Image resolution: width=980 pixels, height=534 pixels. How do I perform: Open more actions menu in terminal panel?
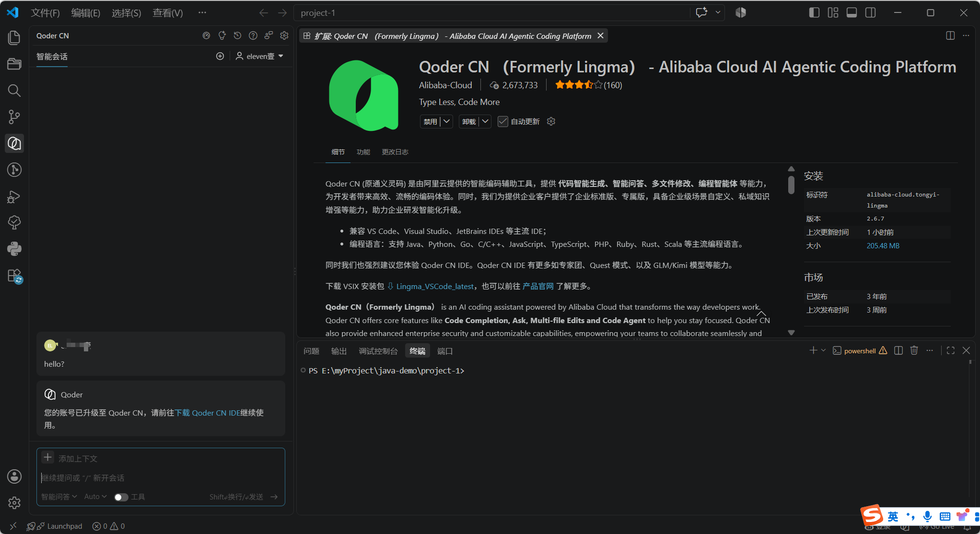click(x=930, y=351)
